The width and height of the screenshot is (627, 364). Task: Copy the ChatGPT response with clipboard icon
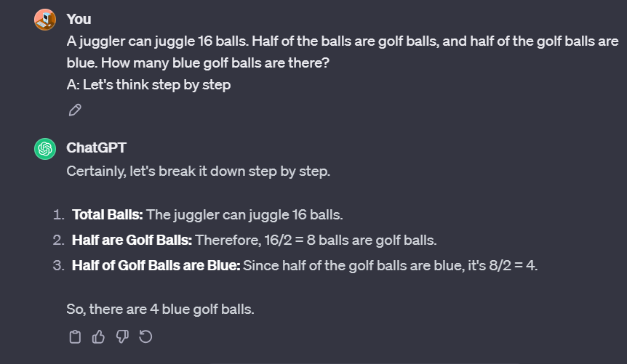pyautogui.click(x=75, y=337)
